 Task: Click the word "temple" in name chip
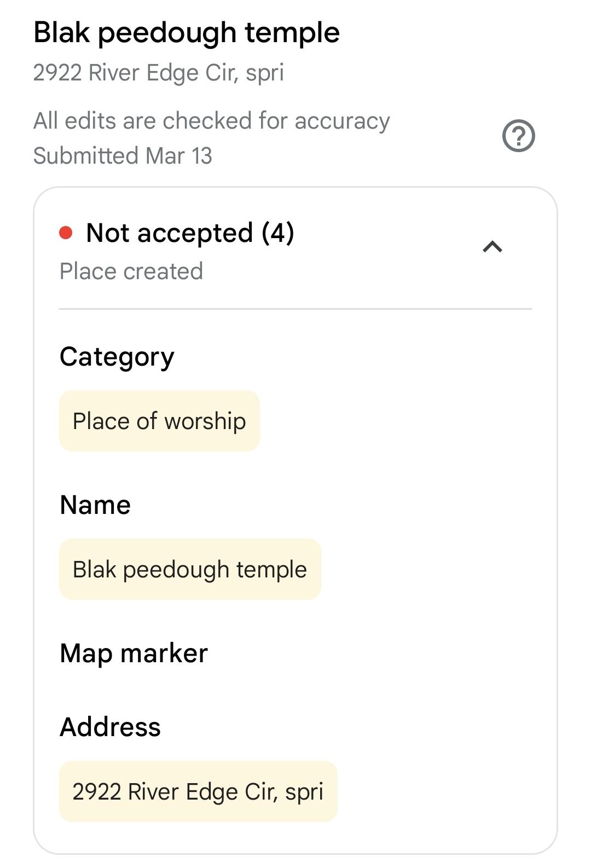click(x=271, y=569)
